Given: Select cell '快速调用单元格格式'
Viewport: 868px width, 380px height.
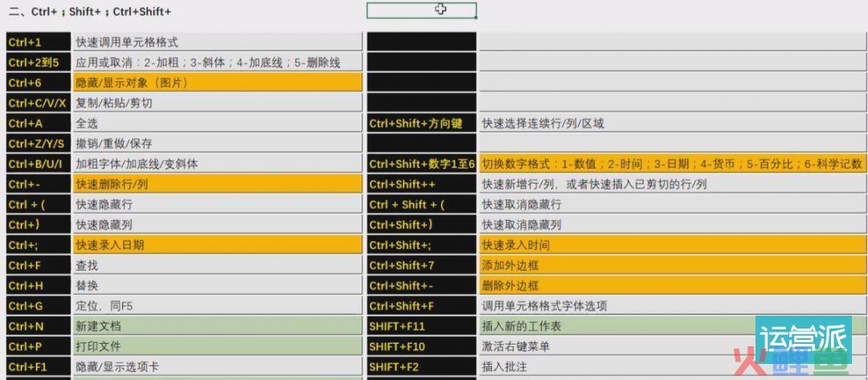Looking at the screenshot, I should (x=218, y=42).
